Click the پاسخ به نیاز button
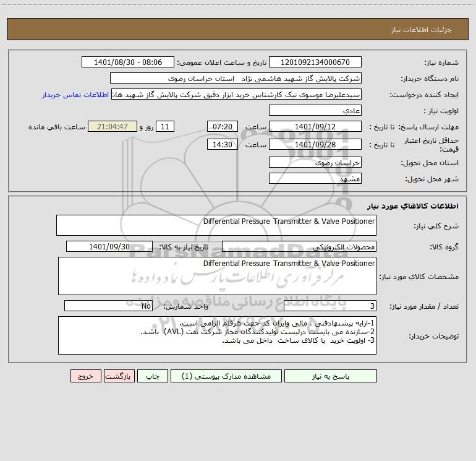 (x=331, y=376)
